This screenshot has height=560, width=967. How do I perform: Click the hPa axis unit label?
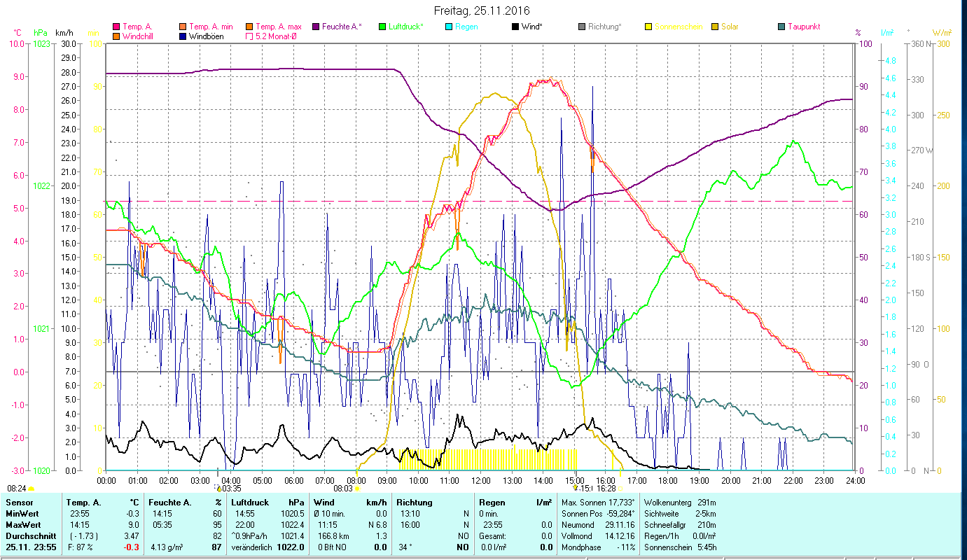tap(41, 33)
